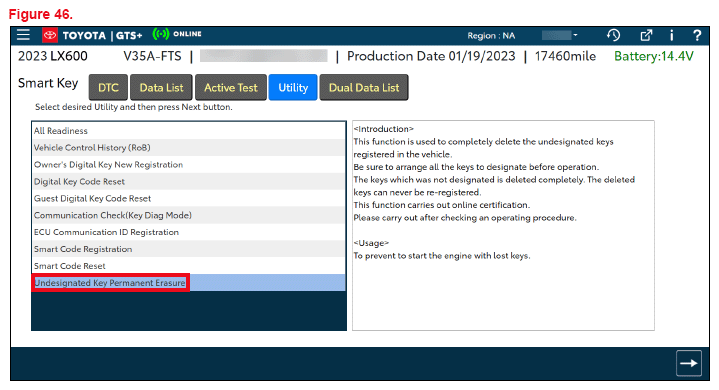
Task: Click the Next arrow button
Action: 689,363
